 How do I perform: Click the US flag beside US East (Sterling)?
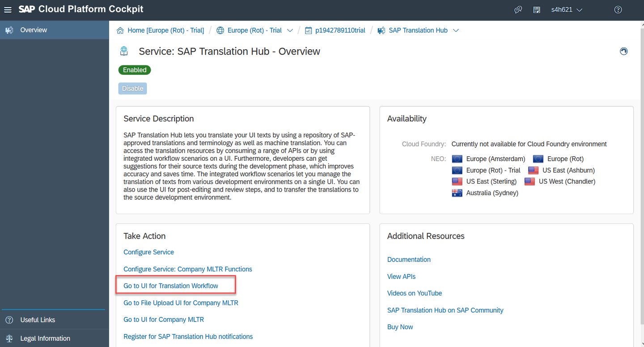point(457,181)
